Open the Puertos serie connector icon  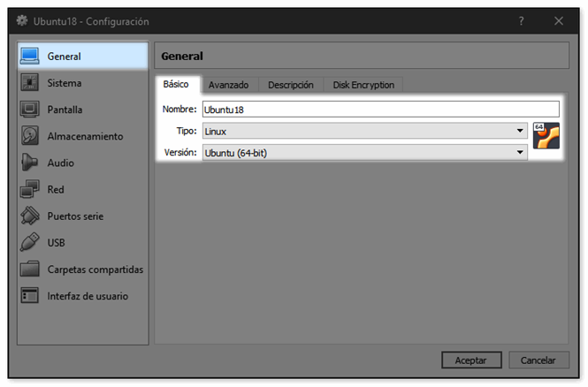pyautogui.click(x=30, y=216)
